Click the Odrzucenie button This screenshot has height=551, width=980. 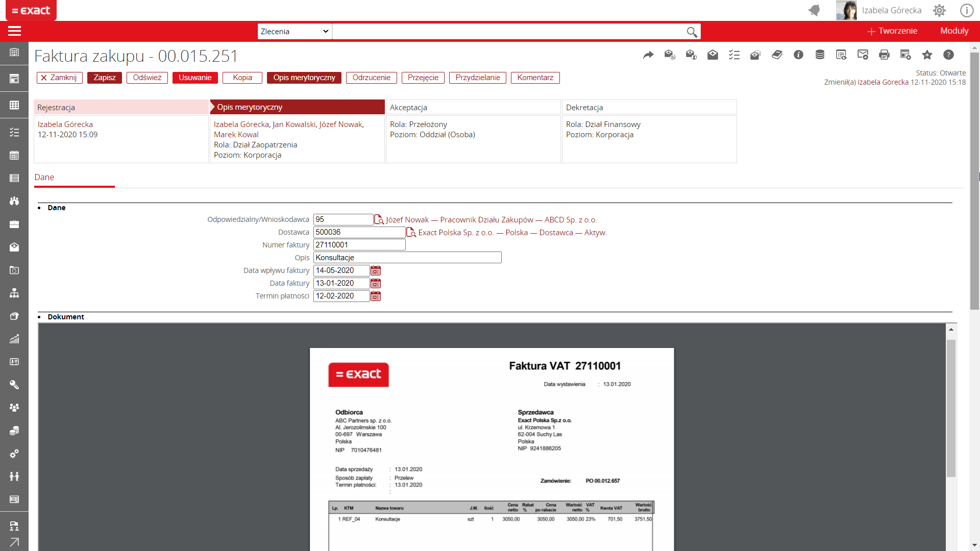371,78
